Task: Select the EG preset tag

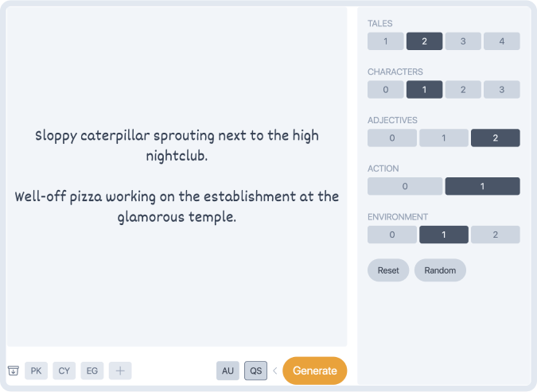Action: [92, 371]
